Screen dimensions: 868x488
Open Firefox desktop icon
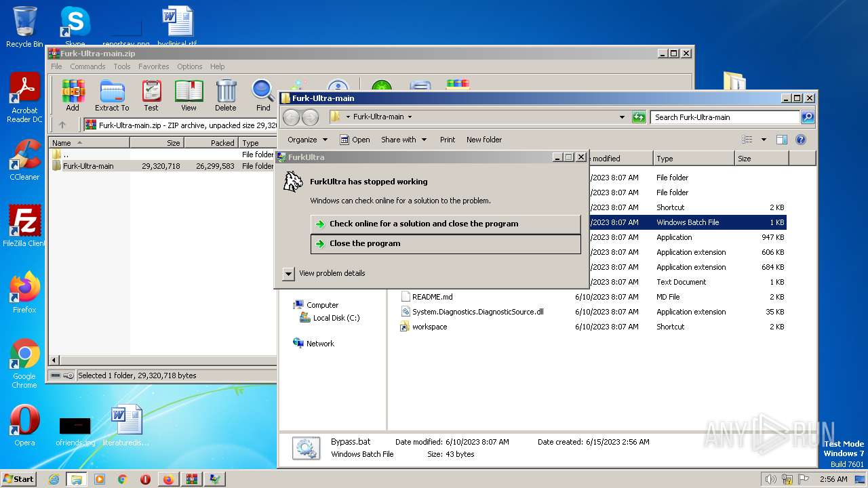point(24,292)
